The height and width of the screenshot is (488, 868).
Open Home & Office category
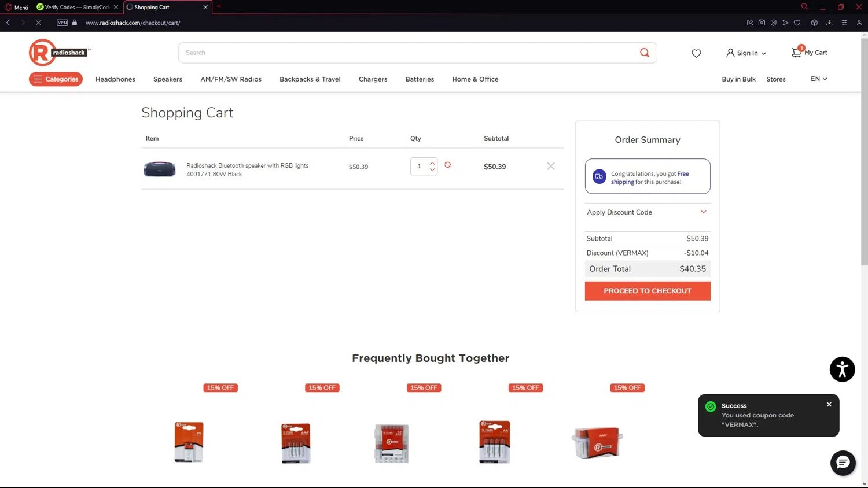(475, 79)
